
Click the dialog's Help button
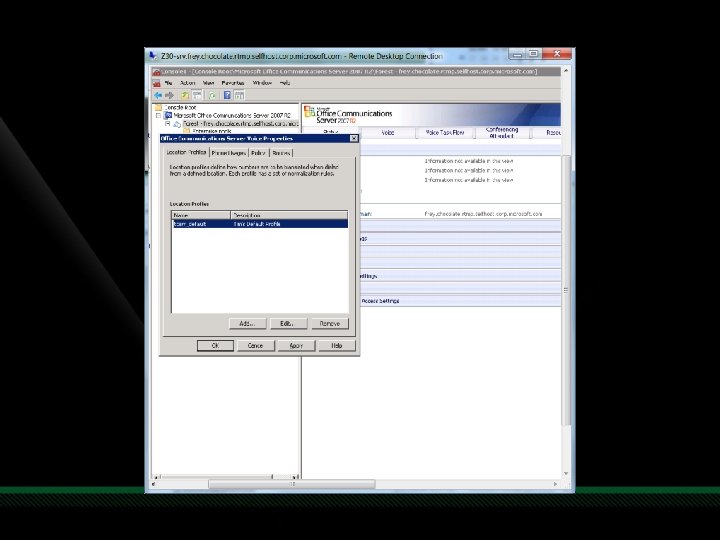click(337, 346)
